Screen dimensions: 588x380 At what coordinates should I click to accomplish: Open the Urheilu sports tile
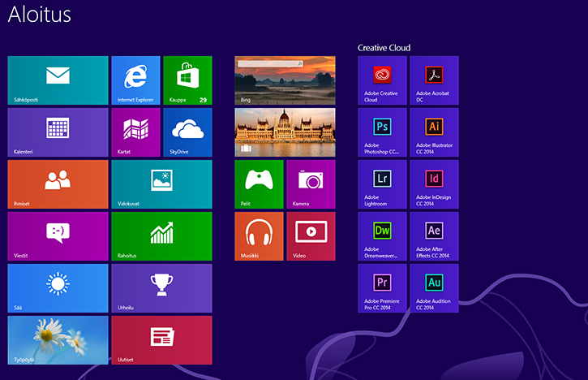[161, 288]
